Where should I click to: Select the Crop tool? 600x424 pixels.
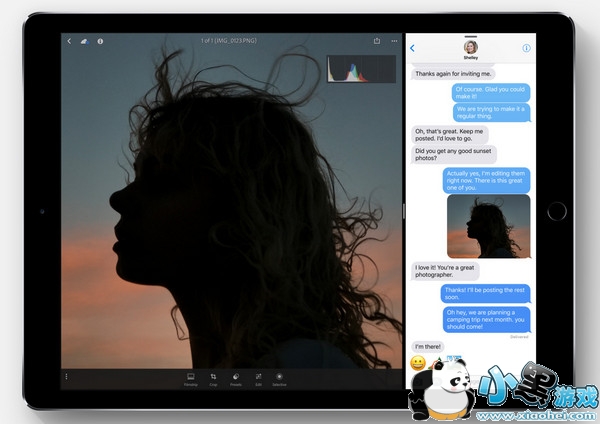[x=213, y=380]
